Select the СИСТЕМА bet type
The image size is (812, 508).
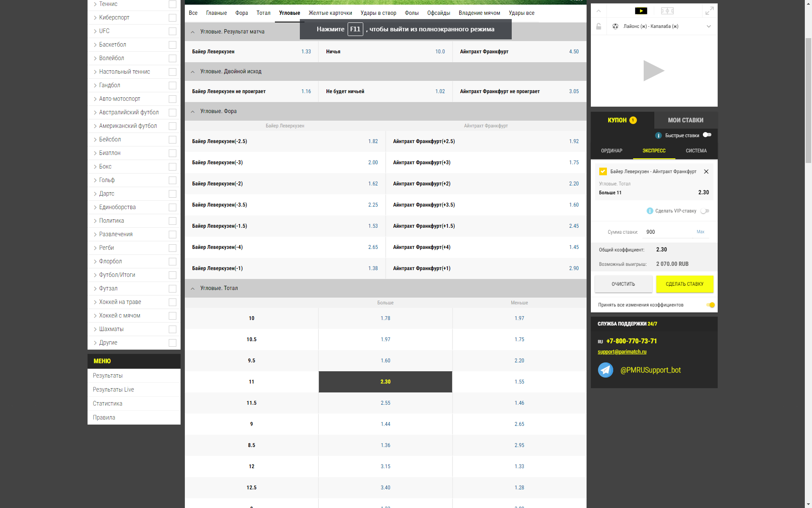[x=696, y=151]
